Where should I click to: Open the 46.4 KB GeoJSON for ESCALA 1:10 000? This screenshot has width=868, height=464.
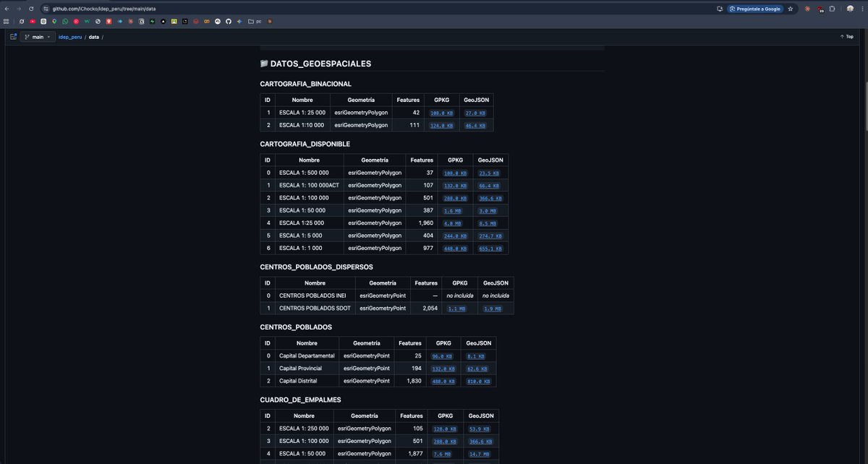coord(475,126)
